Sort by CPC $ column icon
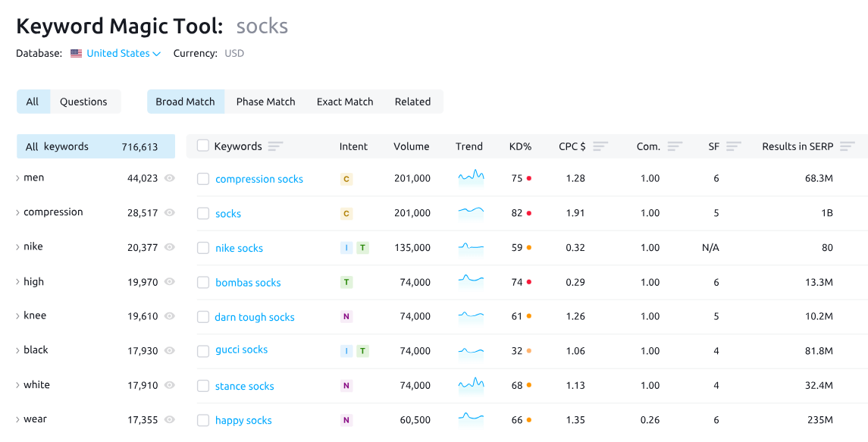 tap(600, 146)
